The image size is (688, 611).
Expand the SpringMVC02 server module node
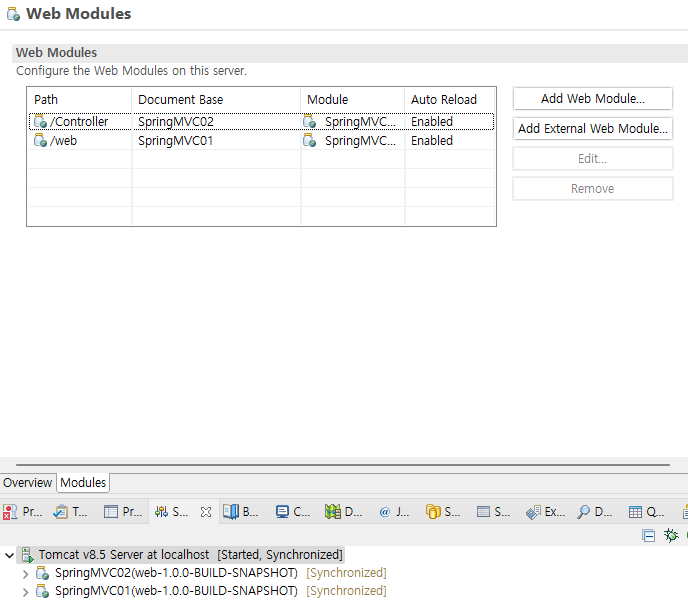[x=25, y=574]
